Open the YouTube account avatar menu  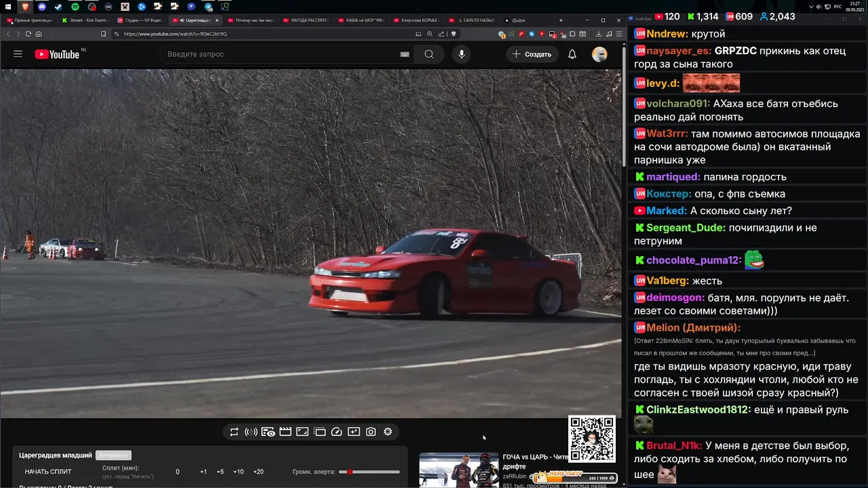(x=599, y=54)
